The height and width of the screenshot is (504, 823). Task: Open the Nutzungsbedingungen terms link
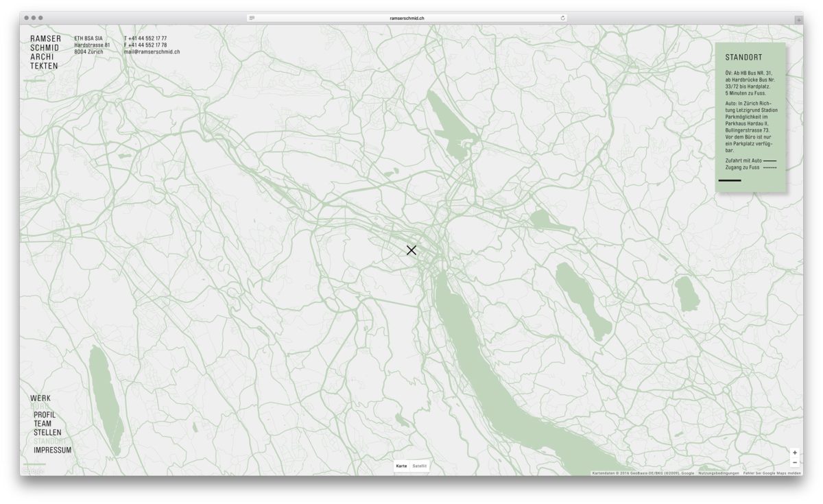[x=719, y=473]
